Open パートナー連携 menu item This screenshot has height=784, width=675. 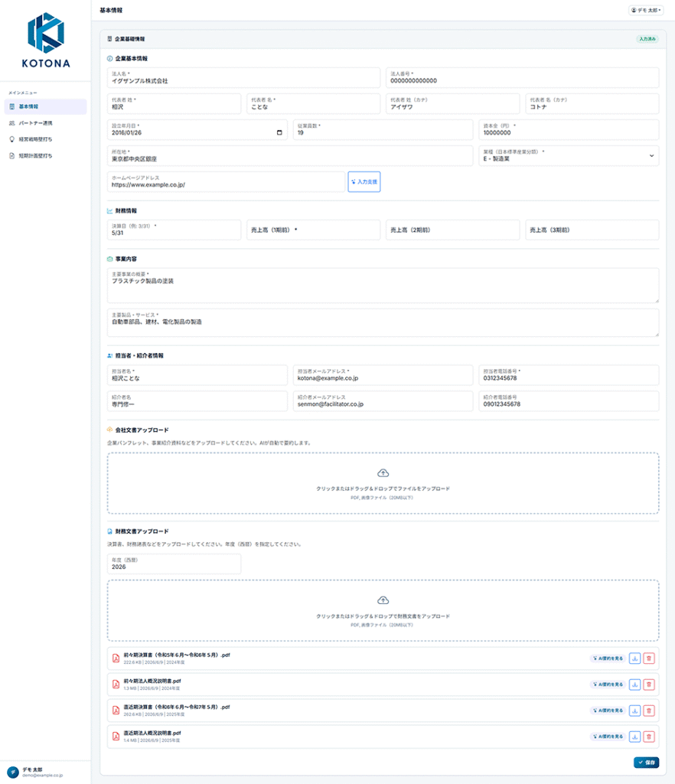tap(45, 123)
